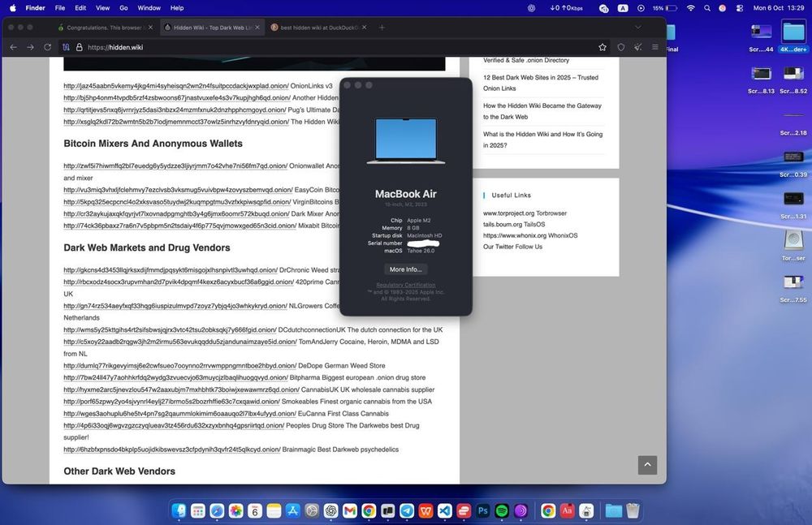The image size is (812, 525).
Task: Open the File menu
Action: tap(60, 8)
